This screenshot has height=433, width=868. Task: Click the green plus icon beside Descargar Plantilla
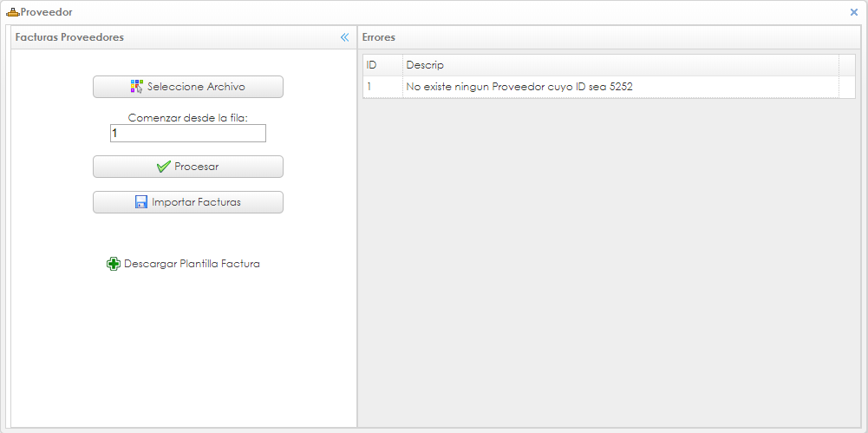click(x=113, y=264)
